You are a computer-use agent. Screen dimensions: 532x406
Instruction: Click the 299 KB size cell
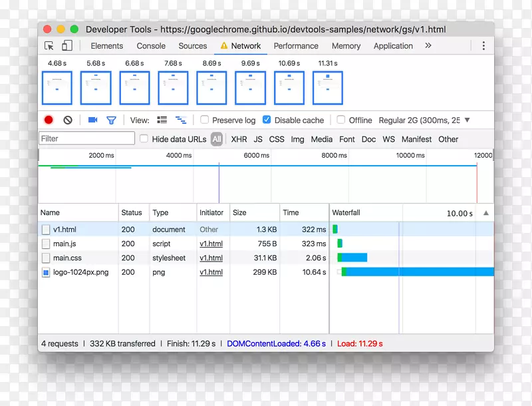tap(265, 272)
